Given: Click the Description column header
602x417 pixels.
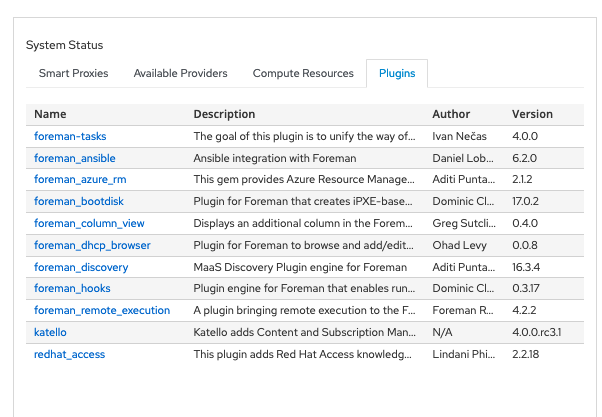Looking at the screenshot, I should pos(224,114).
